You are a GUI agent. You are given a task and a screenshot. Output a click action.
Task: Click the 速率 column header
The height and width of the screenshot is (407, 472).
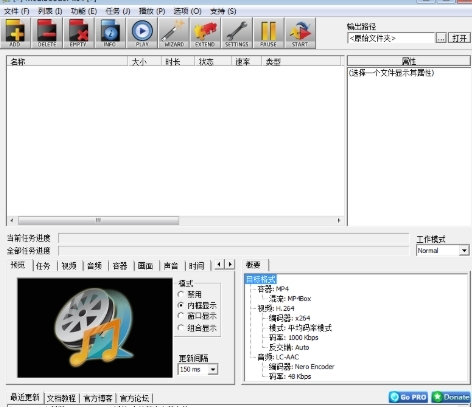[x=246, y=61]
